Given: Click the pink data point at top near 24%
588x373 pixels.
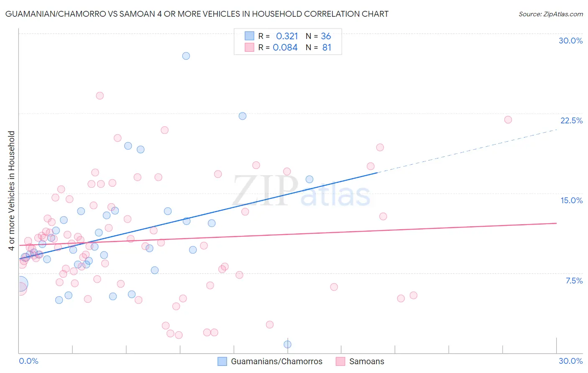Looking at the screenshot, I should click(100, 96).
